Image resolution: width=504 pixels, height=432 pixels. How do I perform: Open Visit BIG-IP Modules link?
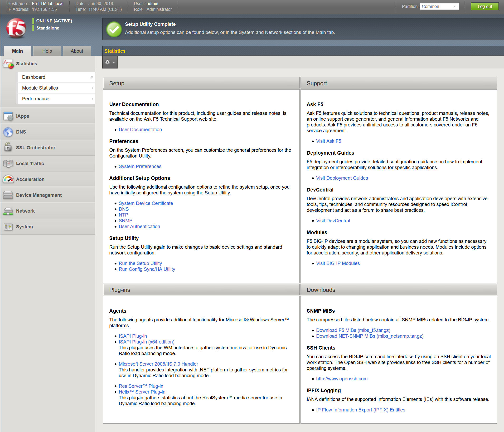tap(338, 263)
